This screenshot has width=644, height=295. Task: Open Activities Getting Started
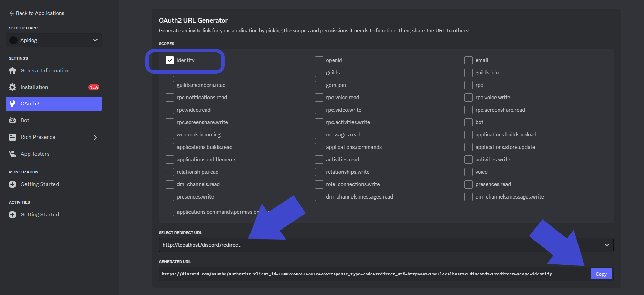[x=54, y=215]
